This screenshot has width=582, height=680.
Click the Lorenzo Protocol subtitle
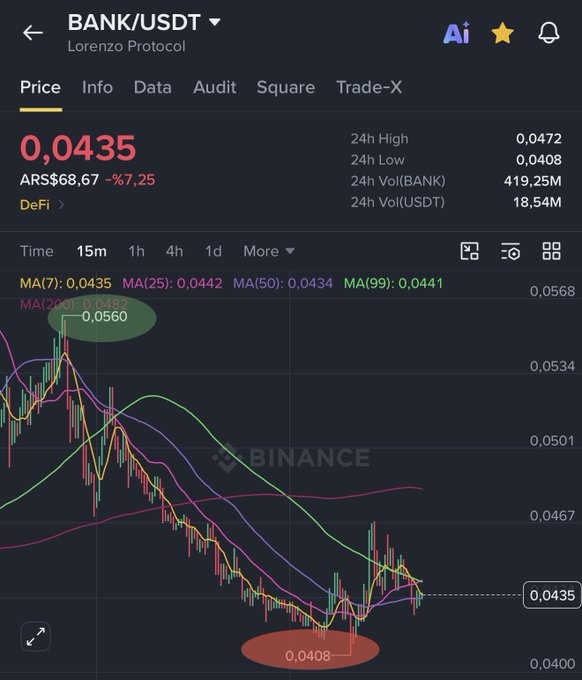click(127, 46)
